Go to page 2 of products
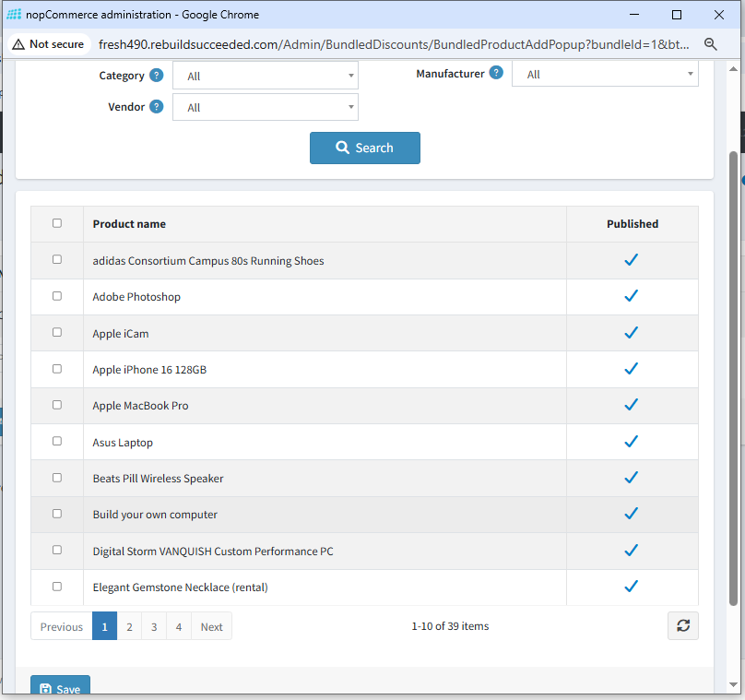 (129, 626)
